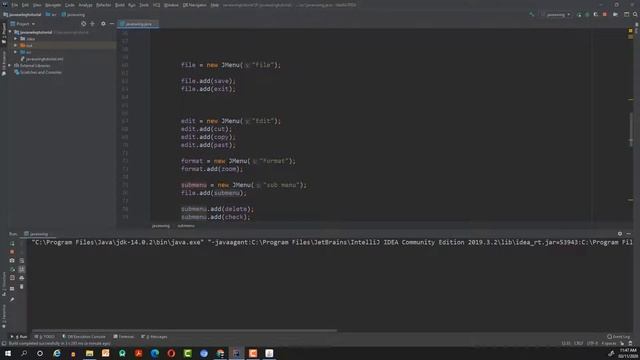Click the yellow inspection indicator at editor top right
640x360 pixels.
tap(631, 31)
